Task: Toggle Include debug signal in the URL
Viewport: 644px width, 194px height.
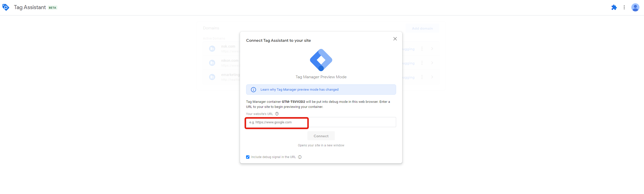Action: [248, 157]
